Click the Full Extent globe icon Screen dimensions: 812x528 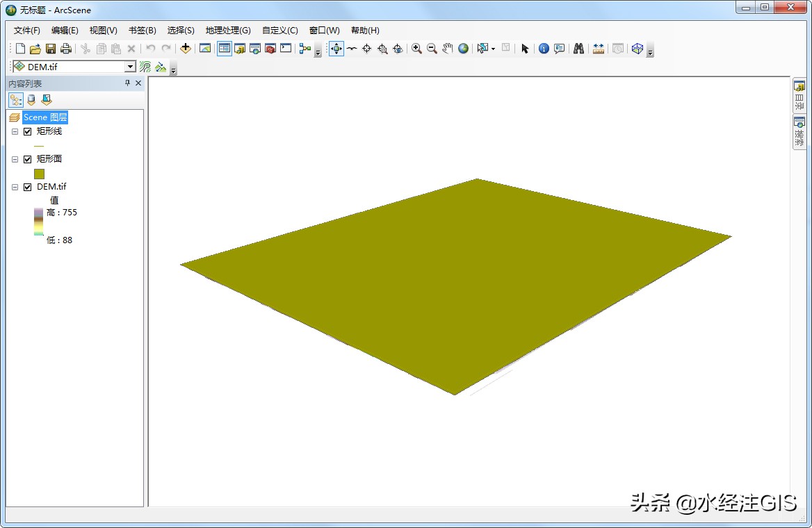[x=463, y=49]
